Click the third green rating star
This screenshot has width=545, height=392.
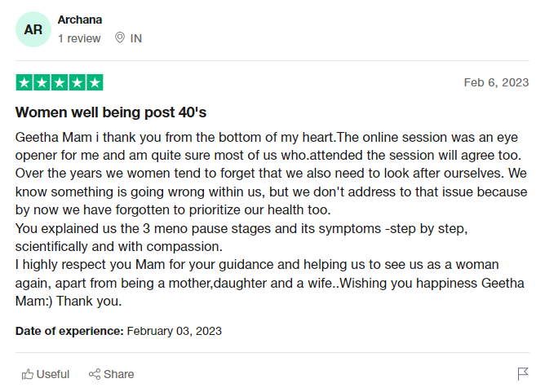coord(60,82)
